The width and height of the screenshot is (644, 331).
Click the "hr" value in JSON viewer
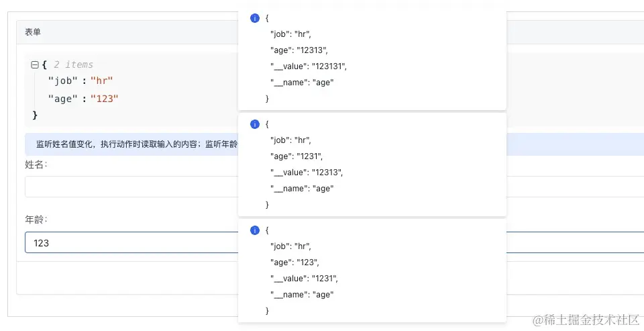pyautogui.click(x=102, y=81)
